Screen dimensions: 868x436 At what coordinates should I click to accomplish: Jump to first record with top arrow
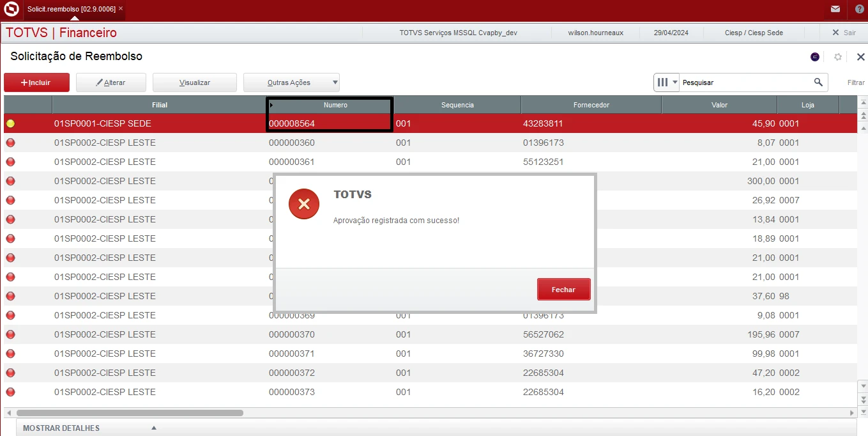pos(864,104)
